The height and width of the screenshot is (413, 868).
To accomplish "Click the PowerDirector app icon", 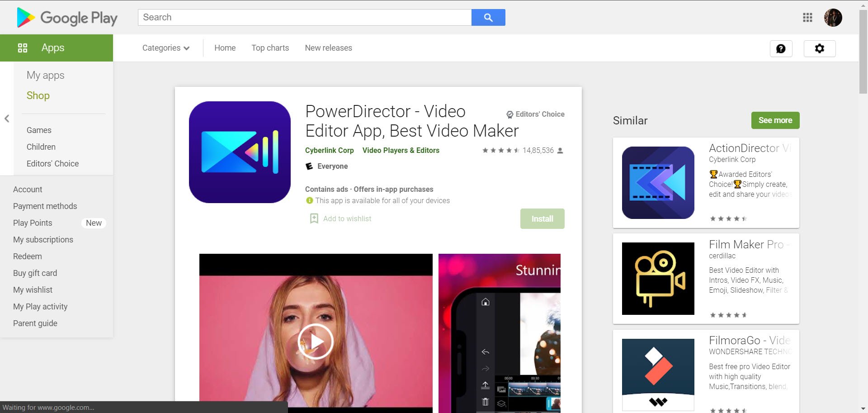I will click(x=240, y=152).
